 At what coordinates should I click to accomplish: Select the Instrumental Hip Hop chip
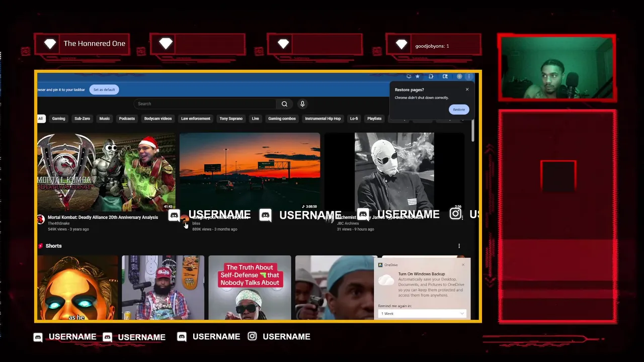coord(323,119)
